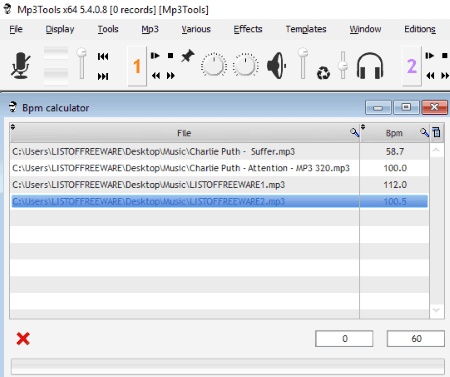Open the Effects menu
The height and width of the screenshot is (377, 450).
[x=248, y=29]
